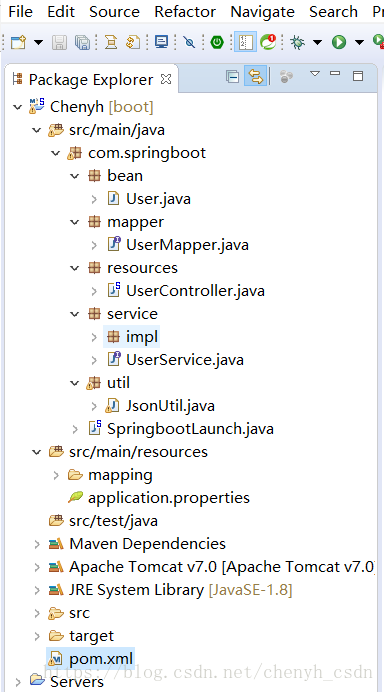The width and height of the screenshot is (384, 692).
Task: Collapse the Chenyh project node
Action: [x=18, y=107]
